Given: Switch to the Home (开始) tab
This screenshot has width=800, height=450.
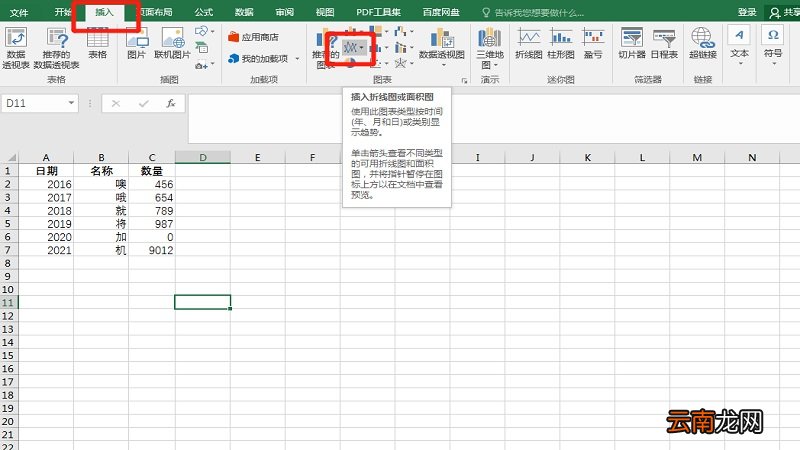Looking at the screenshot, I should pos(63,12).
